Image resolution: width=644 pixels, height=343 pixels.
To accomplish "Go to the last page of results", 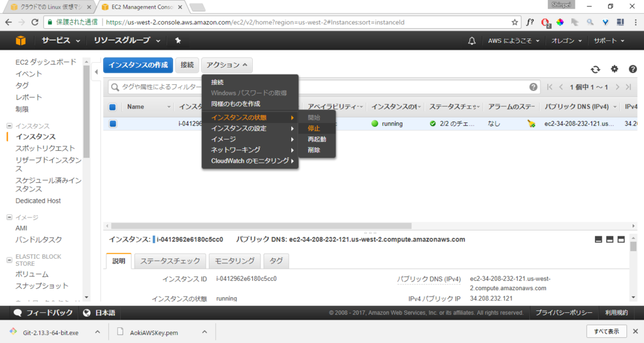I will point(628,87).
